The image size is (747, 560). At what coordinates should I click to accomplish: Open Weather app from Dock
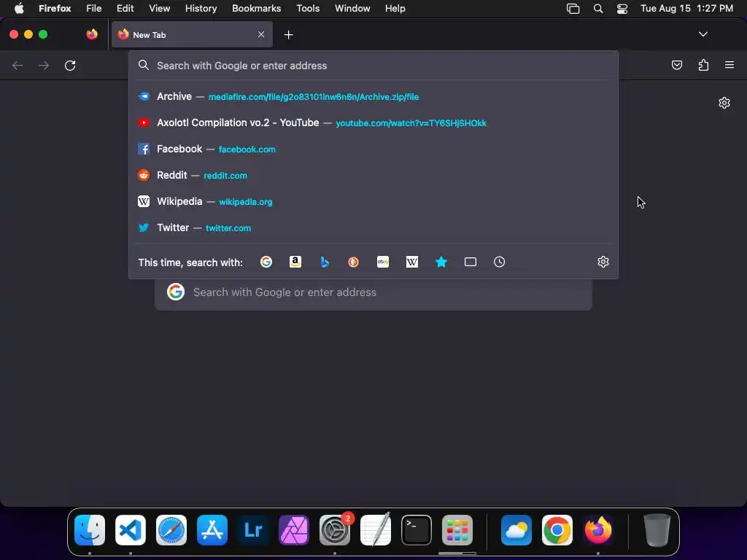click(516, 530)
